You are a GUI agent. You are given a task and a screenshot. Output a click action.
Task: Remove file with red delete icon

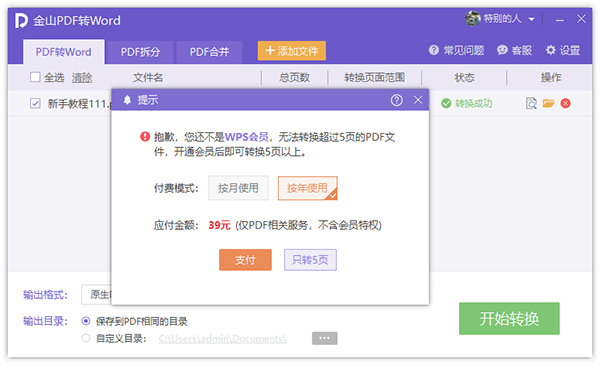[x=566, y=103]
